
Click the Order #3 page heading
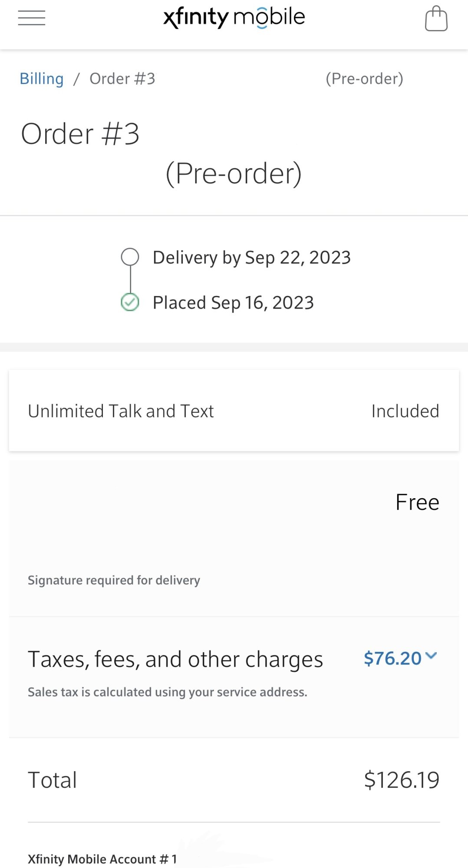coord(80,134)
